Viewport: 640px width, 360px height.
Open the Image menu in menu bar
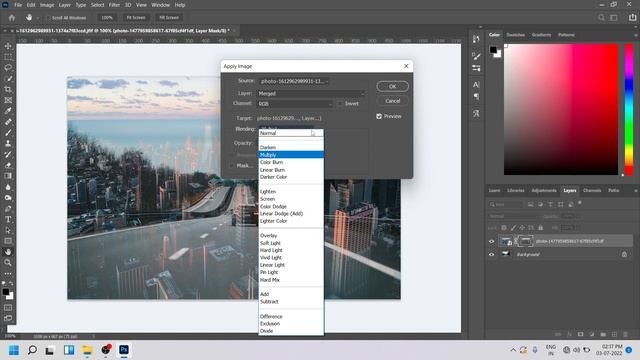(x=47, y=5)
